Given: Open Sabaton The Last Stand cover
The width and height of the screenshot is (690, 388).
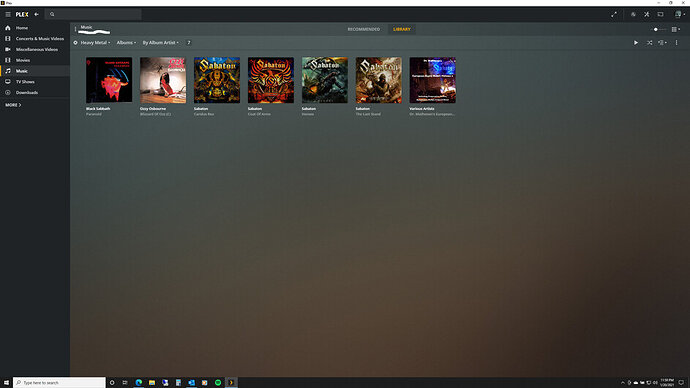Looking at the screenshot, I should point(378,80).
